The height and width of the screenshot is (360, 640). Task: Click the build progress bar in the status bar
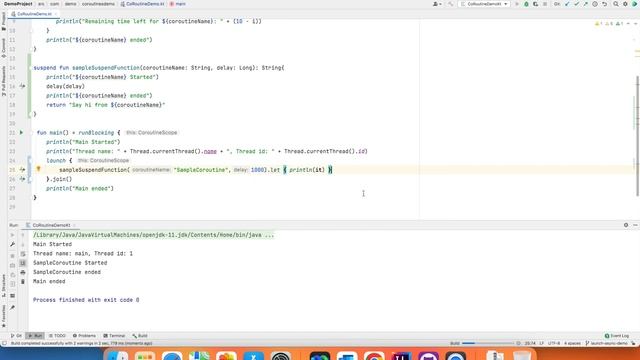pyautogui.click(x=488, y=343)
